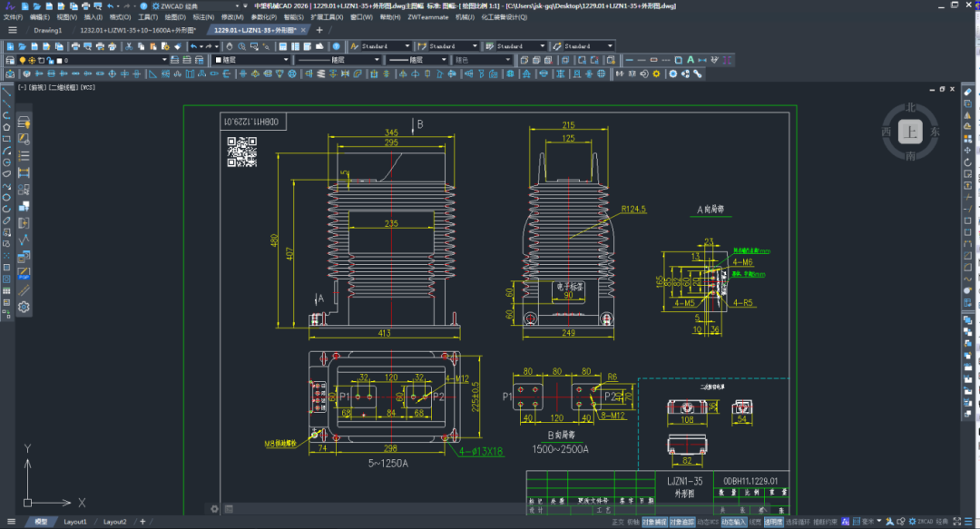Toggle 对象捕捉 object snap in status bar
The width and height of the screenshot is (980, 529).
click(x=653, y=522)
